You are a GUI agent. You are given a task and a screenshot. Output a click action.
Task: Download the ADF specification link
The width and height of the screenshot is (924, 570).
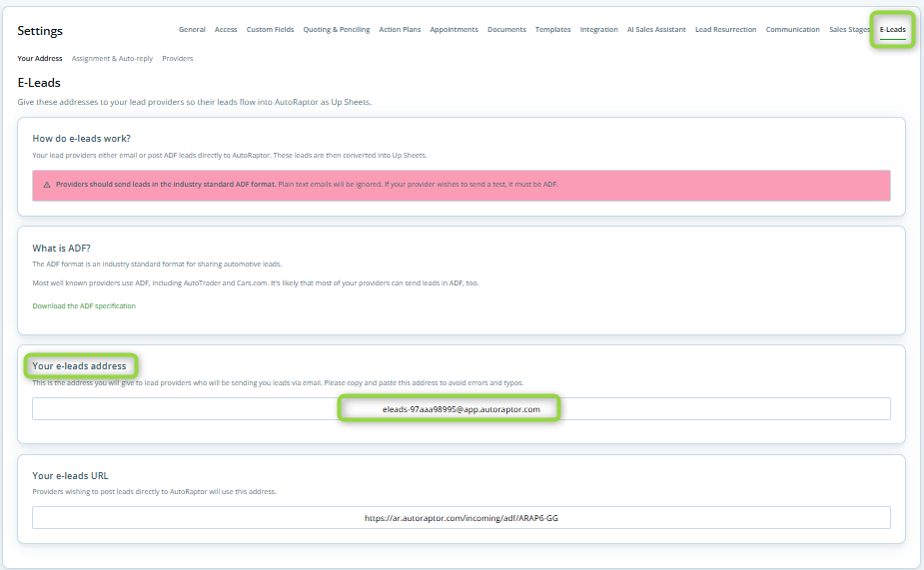(x=84, y=305)
